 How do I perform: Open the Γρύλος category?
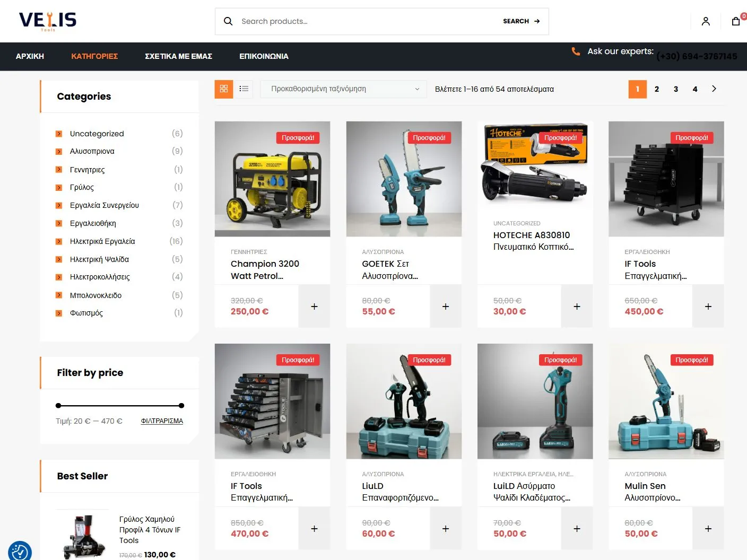pyautogui.click(x=82, y=187)
